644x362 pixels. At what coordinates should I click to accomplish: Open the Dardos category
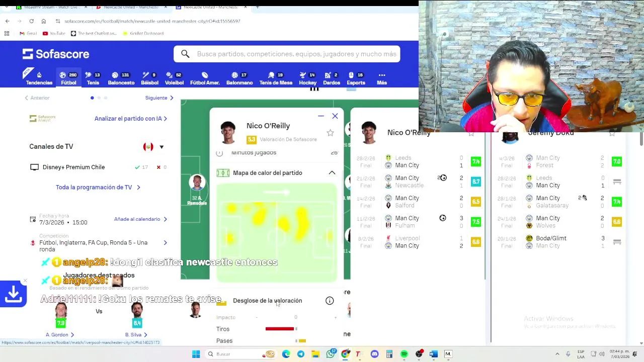331,78
